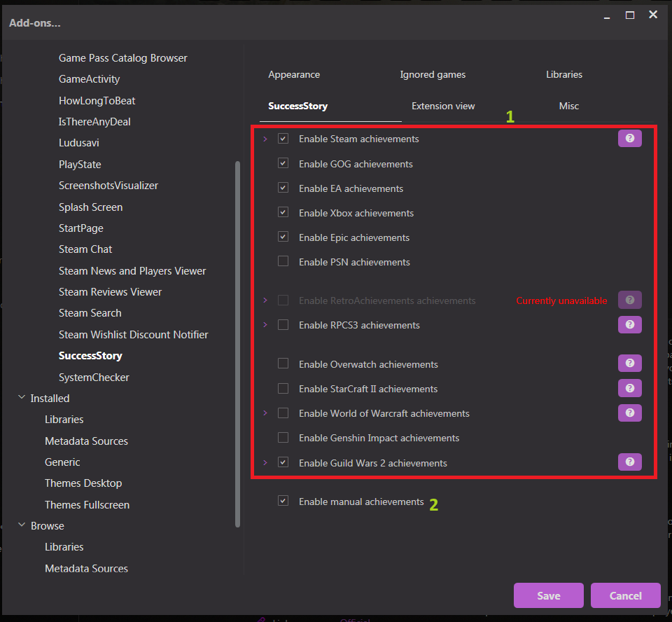Select PlayState extension
The image size is (672, 622).
click(80, 165)
